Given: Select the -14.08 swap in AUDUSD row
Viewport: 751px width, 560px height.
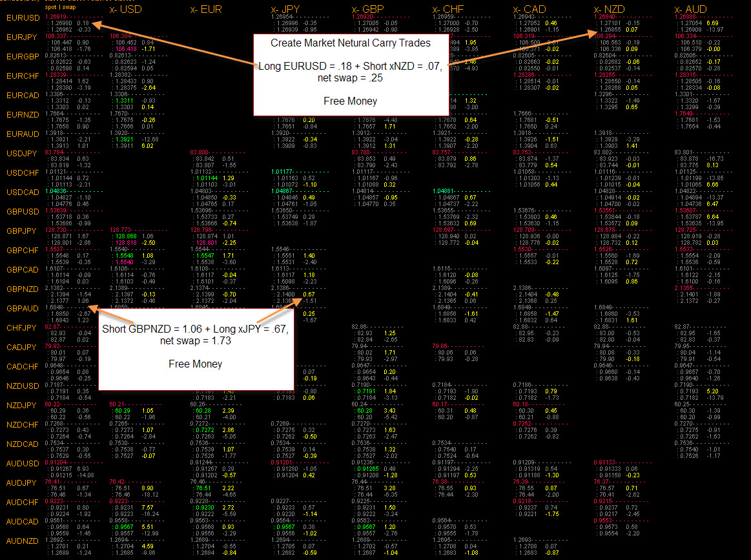Looking at the screenshot, I should pos(85,475).
